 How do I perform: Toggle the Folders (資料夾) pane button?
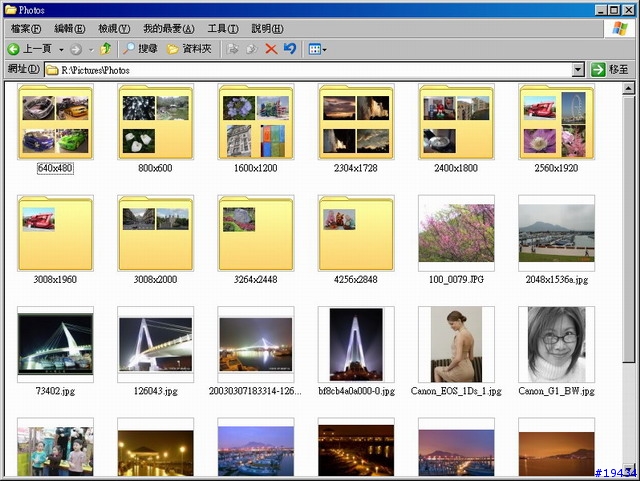pos(189,49)
